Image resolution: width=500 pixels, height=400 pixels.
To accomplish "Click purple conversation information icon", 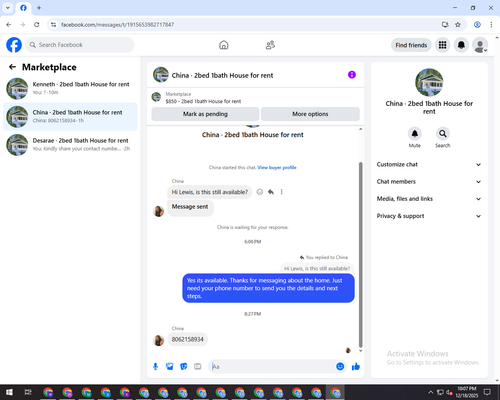I will point(352,75).
